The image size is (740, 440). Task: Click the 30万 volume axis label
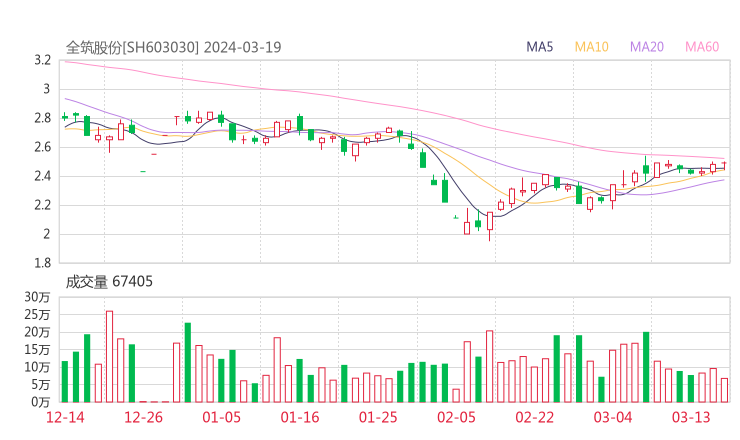coord(37,297)
